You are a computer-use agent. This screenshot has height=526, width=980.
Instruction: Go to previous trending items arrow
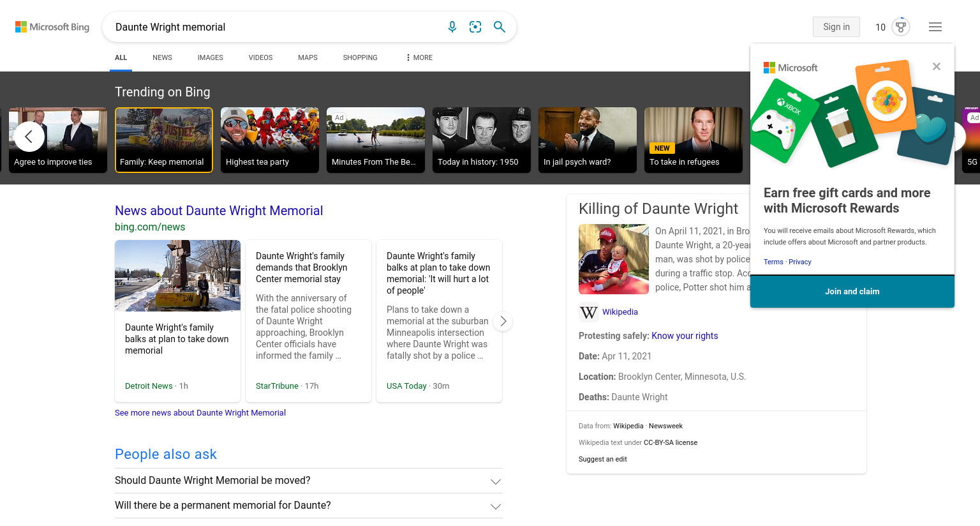click(x=29, y=137)
